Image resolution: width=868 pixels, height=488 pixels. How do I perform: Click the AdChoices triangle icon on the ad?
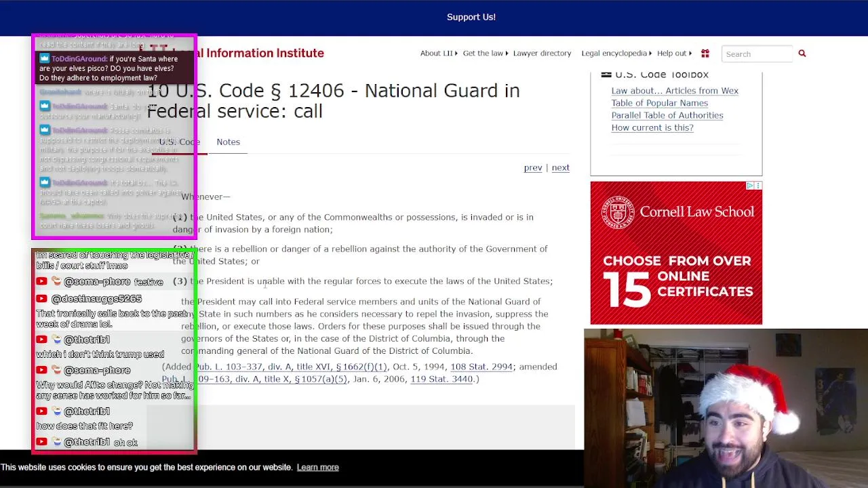[751, 186]
